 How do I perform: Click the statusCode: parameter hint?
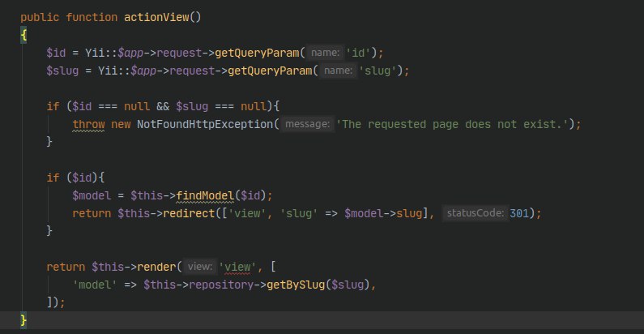(x=476, y=213)
